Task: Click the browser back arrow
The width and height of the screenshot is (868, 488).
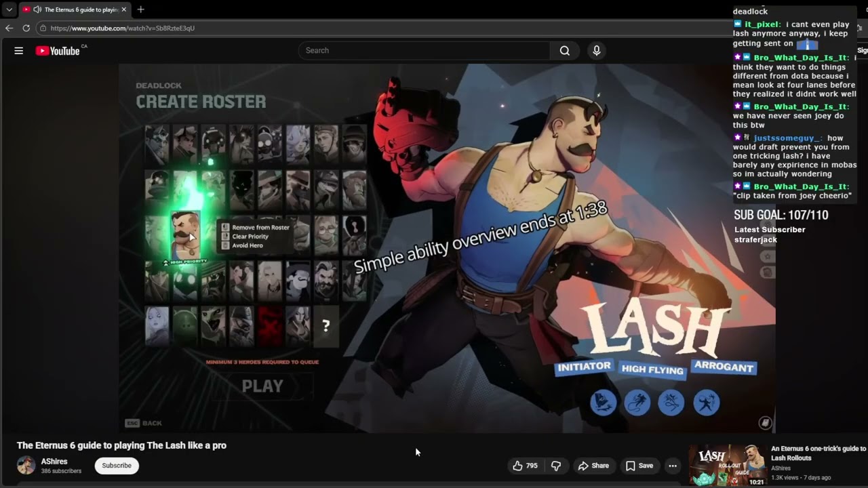Action: 9,28
